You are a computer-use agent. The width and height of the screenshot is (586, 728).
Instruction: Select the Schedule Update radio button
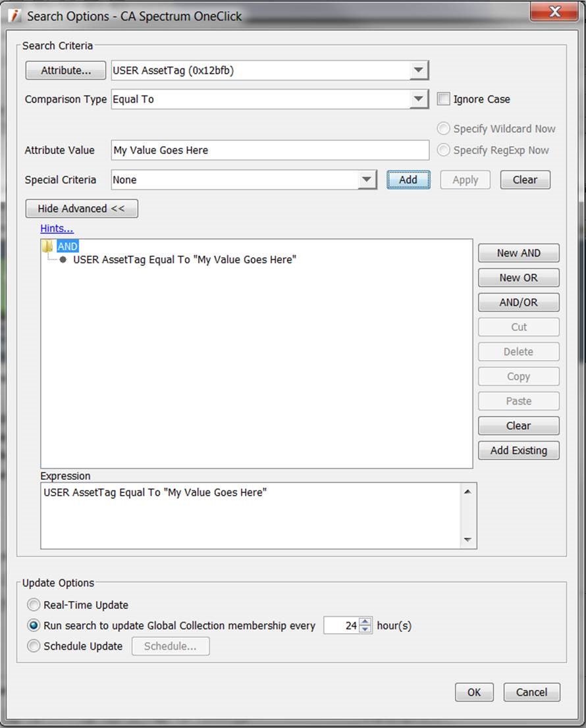[34, 646]
